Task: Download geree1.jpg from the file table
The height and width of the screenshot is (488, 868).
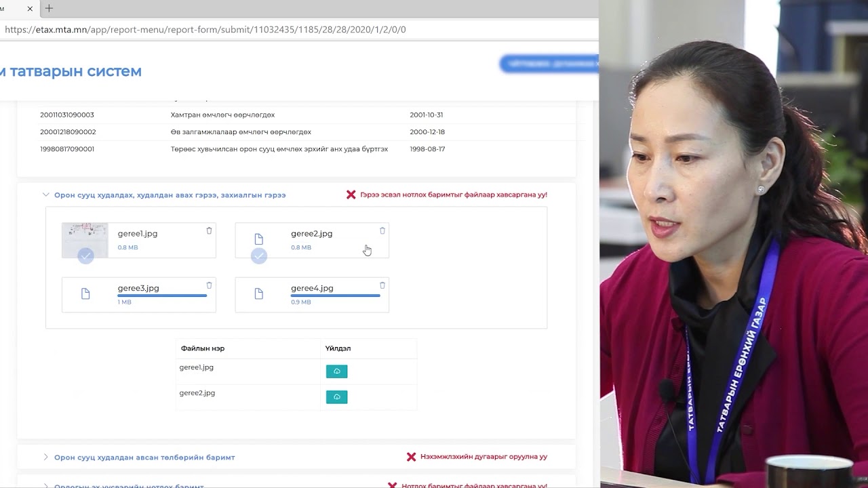Action: [x=336, y=371]
